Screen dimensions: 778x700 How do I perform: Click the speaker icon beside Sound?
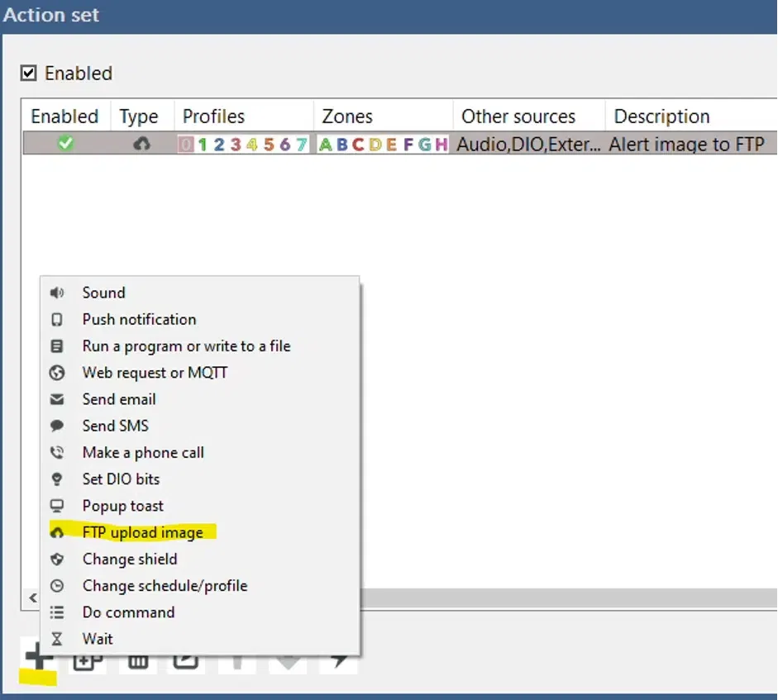pyautogui.click(x=57, y=293)
